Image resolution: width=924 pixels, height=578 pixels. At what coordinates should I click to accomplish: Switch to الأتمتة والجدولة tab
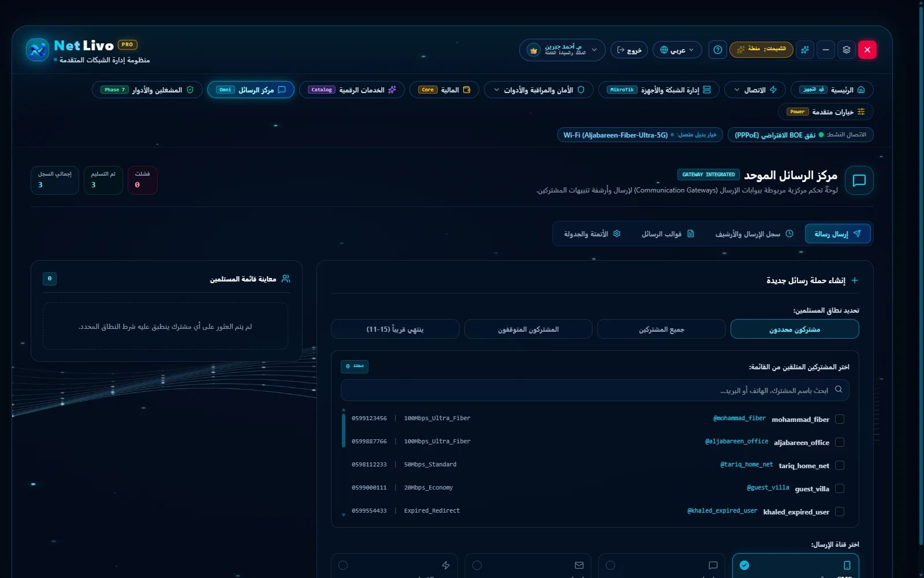592,234
